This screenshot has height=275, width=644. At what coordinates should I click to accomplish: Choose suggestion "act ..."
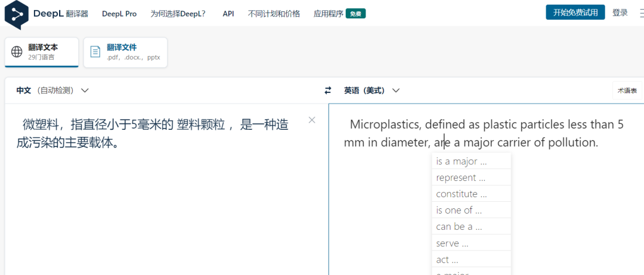471,260
